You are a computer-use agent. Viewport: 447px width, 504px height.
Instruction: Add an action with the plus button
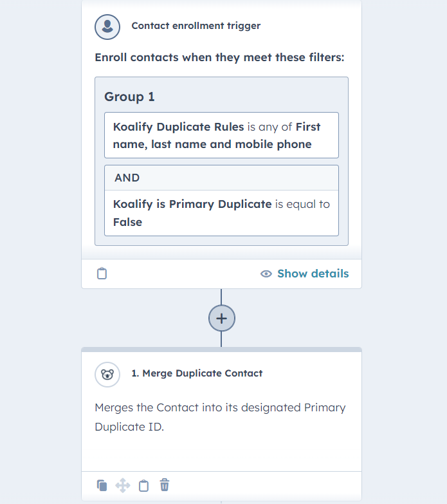(221, 318)
